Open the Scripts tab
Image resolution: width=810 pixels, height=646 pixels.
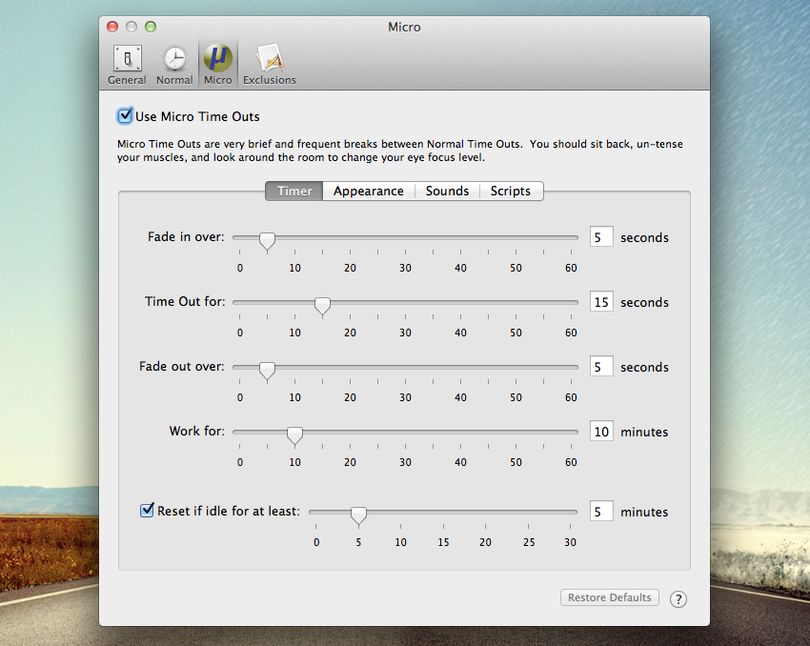511,191
